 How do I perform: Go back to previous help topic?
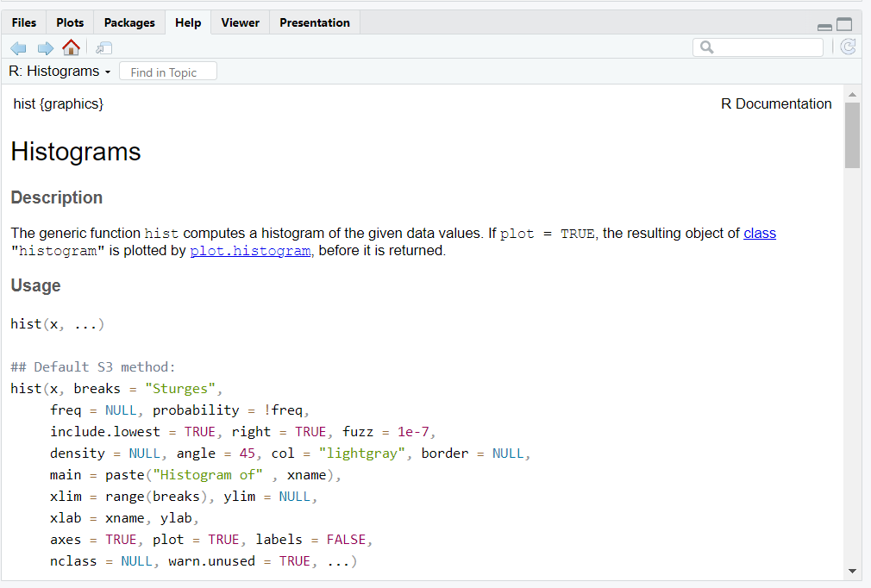click(19, 47)
